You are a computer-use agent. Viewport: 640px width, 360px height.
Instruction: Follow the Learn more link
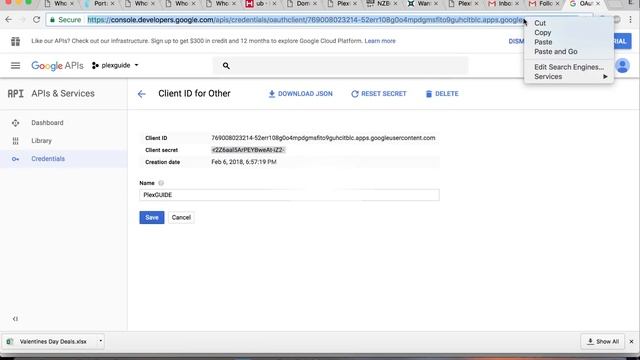(x=380, y=41)
